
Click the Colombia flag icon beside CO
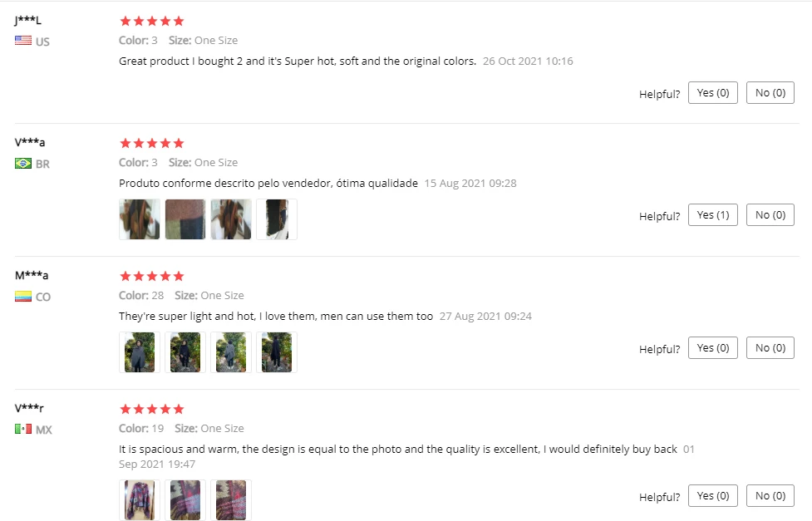[22, 297]
